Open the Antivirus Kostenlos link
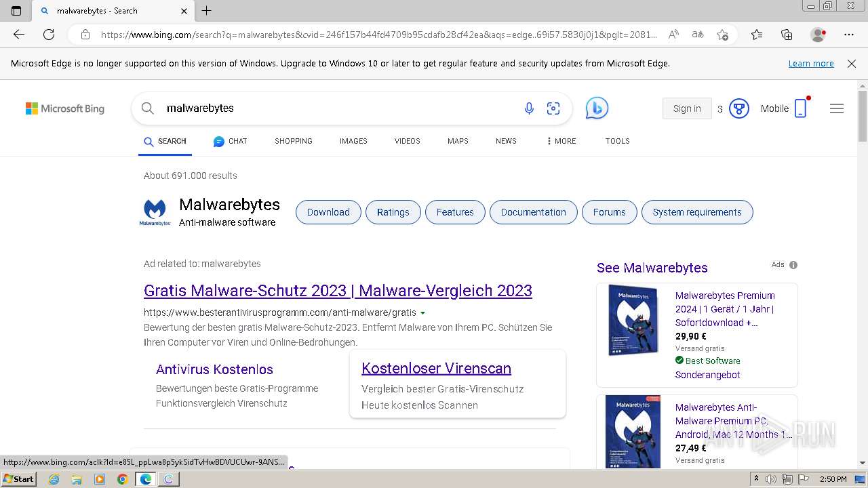The image size is (868, 488). click(214, 369)
